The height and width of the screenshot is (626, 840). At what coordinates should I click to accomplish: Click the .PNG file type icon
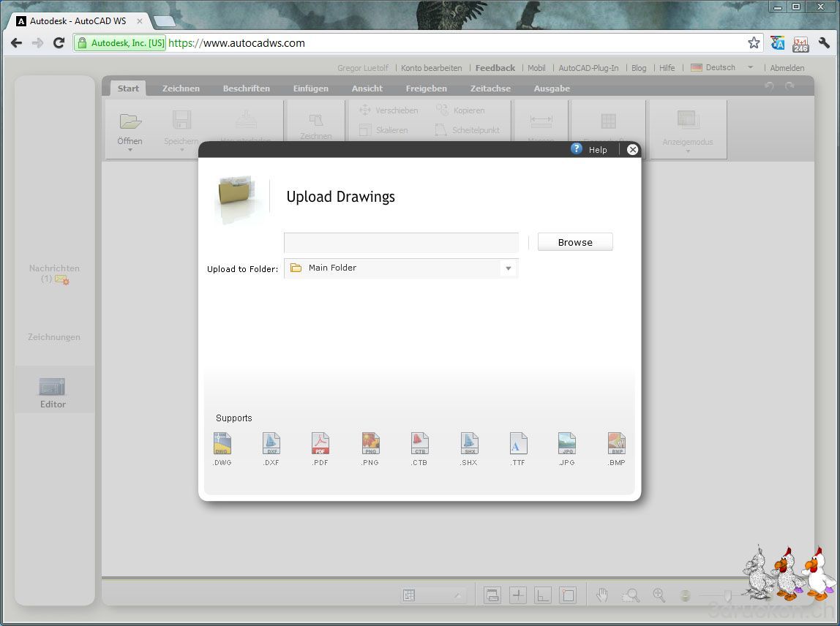(371, 443)
